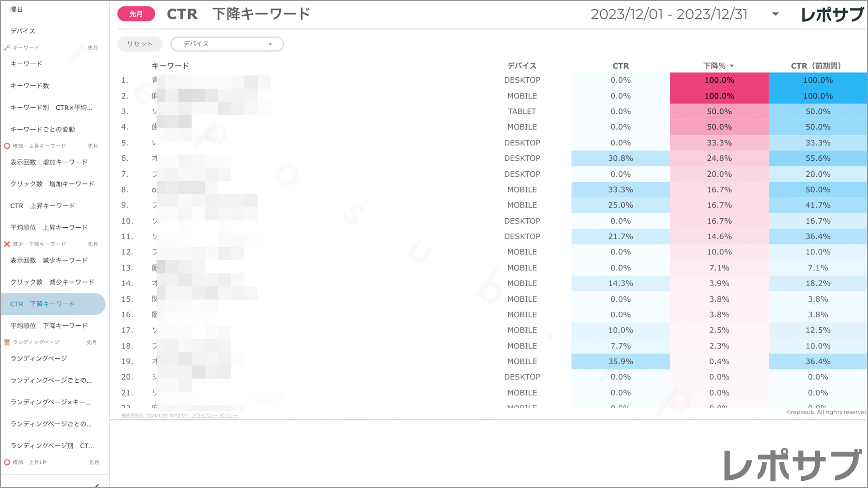Click the 100.0% 下降% cell in row 1
868x488 pixels.
pos(719,80)
